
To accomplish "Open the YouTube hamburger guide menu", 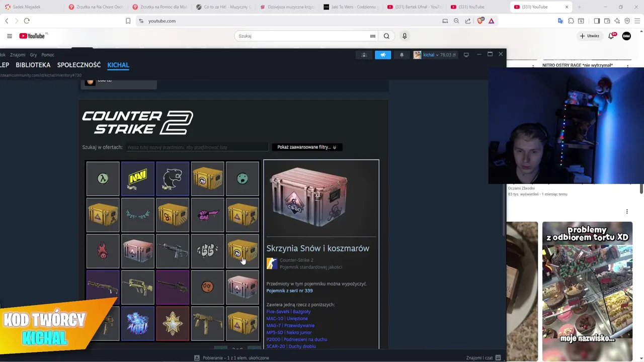I will tap(9, 36).
